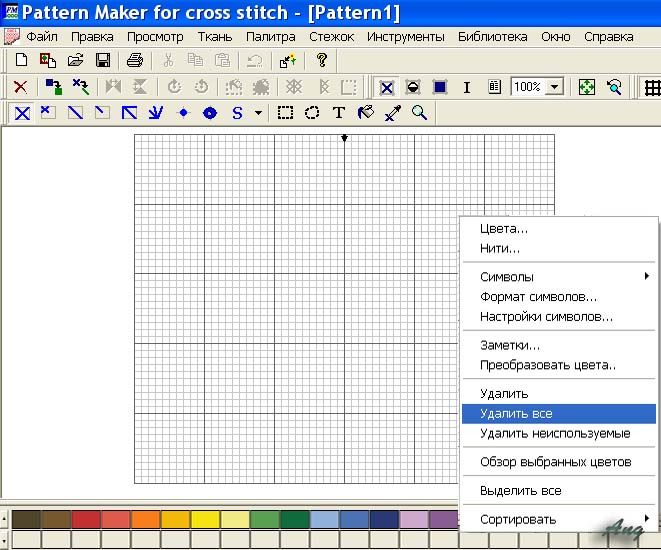Select the light blue palette swatch
Image resolution: width=661 pixels, height=550 pixels.
coord(325,519)
